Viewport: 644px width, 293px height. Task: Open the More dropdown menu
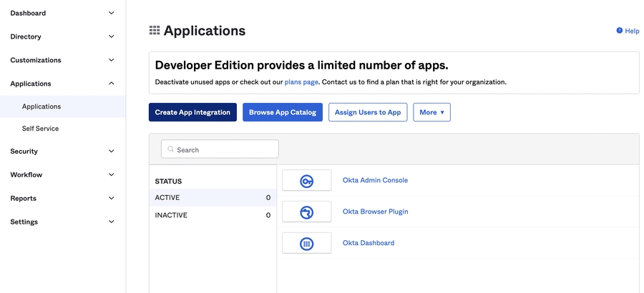point(431,112)
